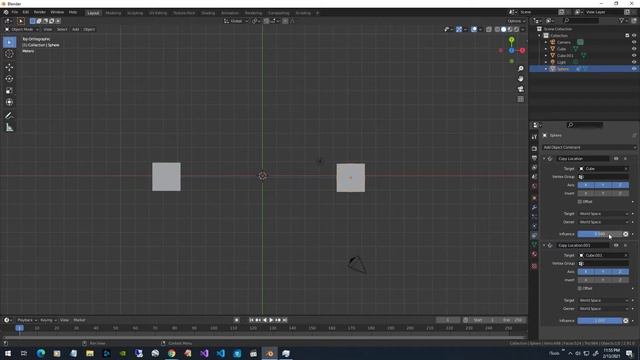
Task: Open the Tool properties tab
Action: click(x=534, y=137)
